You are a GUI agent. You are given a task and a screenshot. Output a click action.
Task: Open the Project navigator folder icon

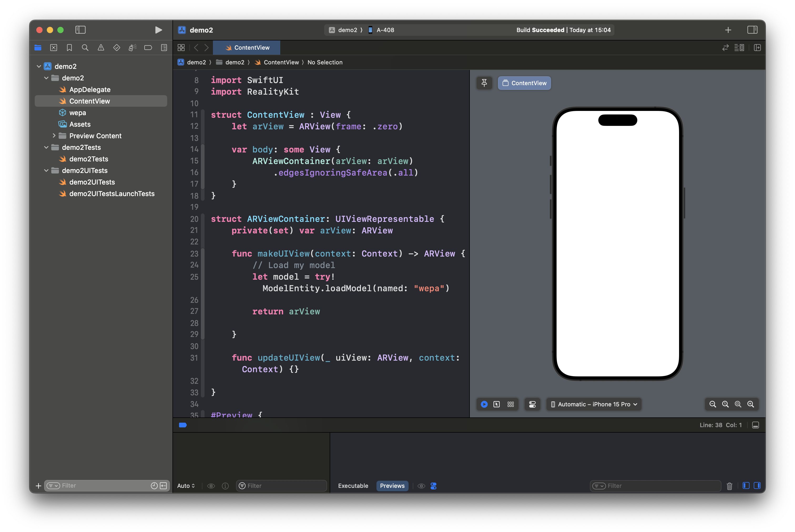tap(38, 48)
